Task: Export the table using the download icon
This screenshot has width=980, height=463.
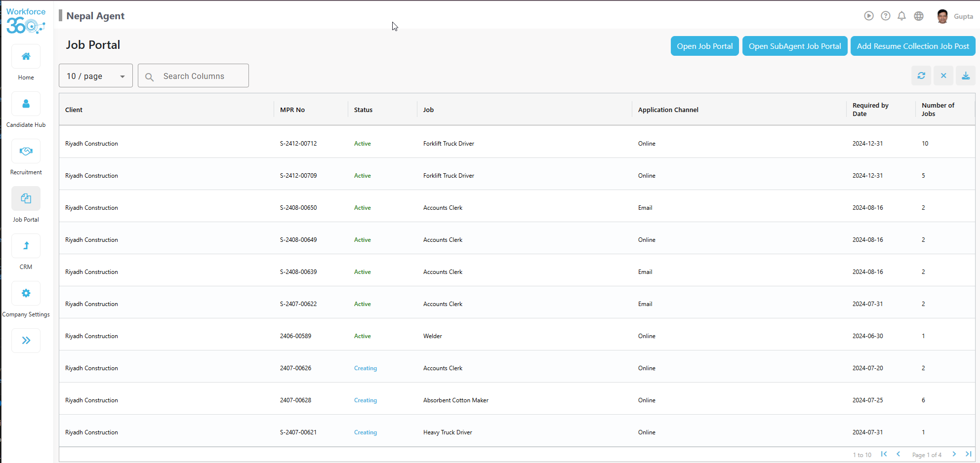Action: (x=966, y=76)
